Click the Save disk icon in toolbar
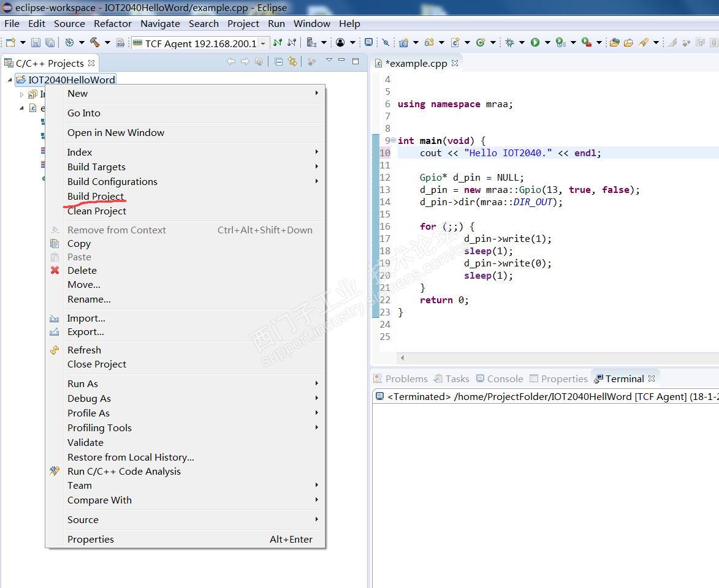This screenshot has width=719, height=588. (36, 42)
